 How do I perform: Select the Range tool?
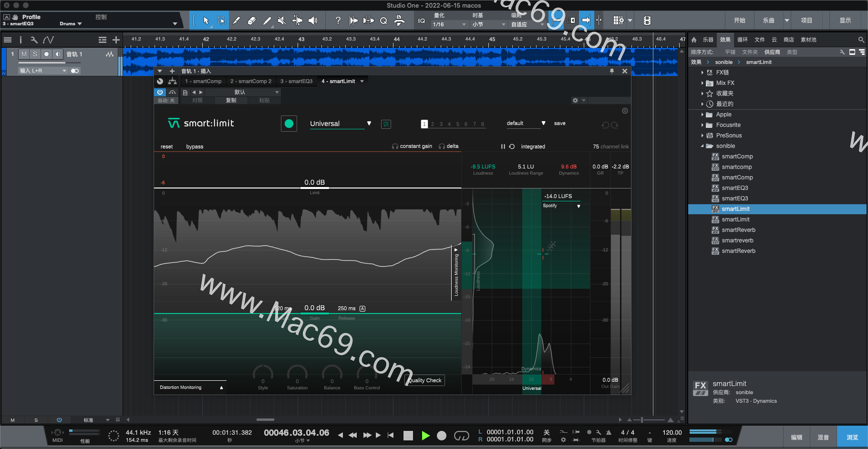222,21
